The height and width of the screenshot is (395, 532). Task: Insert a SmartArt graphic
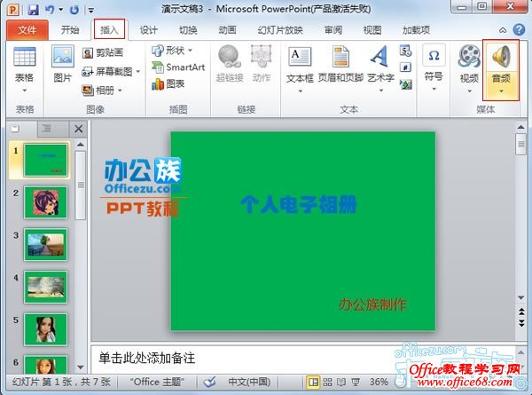(x=178, y=67)
